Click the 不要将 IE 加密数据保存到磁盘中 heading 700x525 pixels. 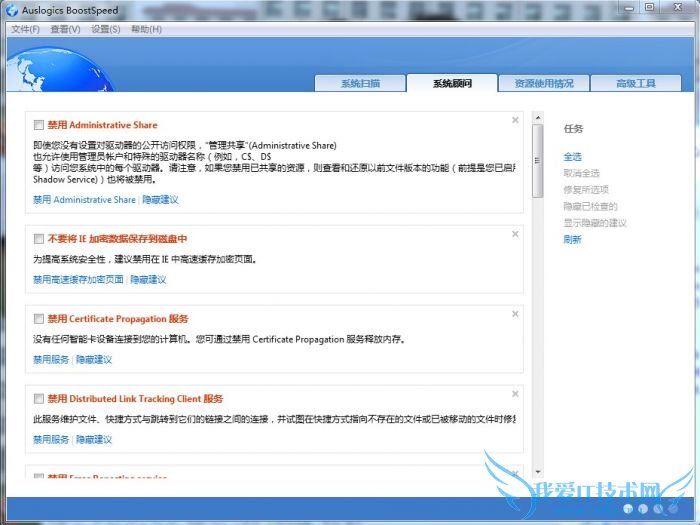(117, 239)
